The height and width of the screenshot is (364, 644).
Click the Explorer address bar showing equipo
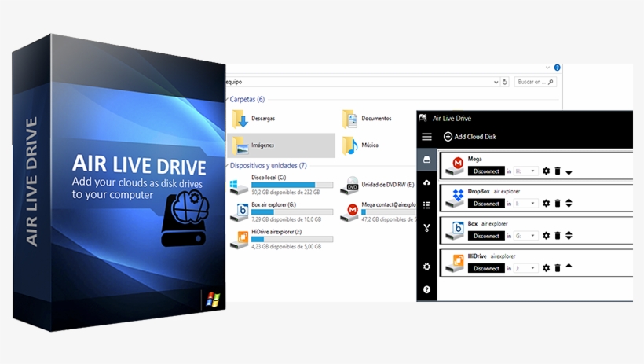[360, 82]
